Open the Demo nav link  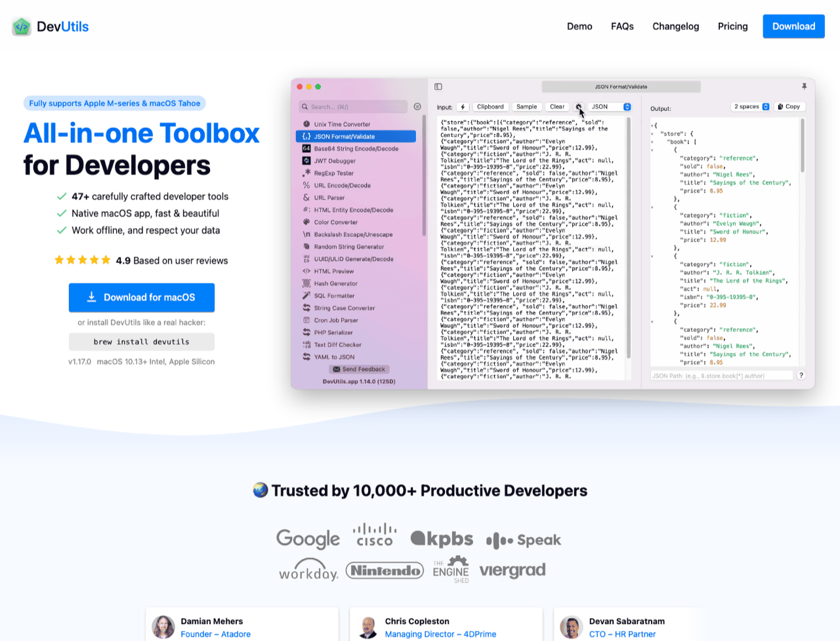(579, 26)
